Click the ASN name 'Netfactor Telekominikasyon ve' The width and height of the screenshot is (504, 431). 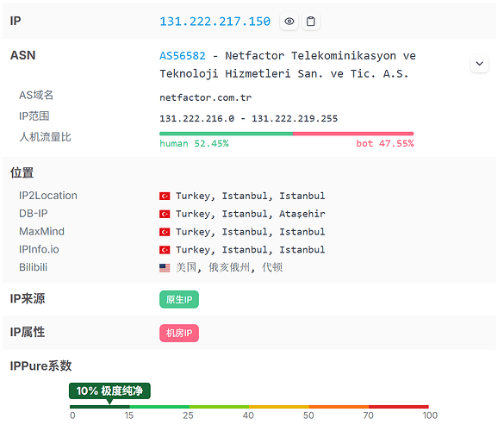pos(320,56)
